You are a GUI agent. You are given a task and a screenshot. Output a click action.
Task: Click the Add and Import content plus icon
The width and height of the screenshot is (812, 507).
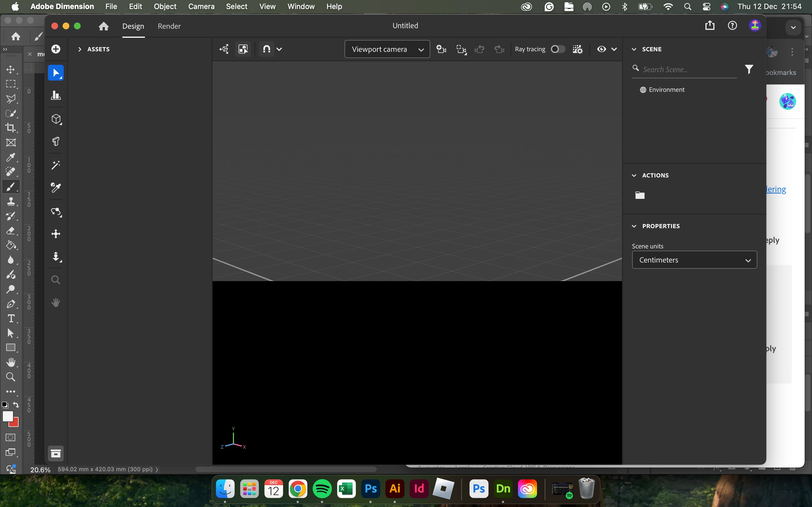(x=56, y=49)
